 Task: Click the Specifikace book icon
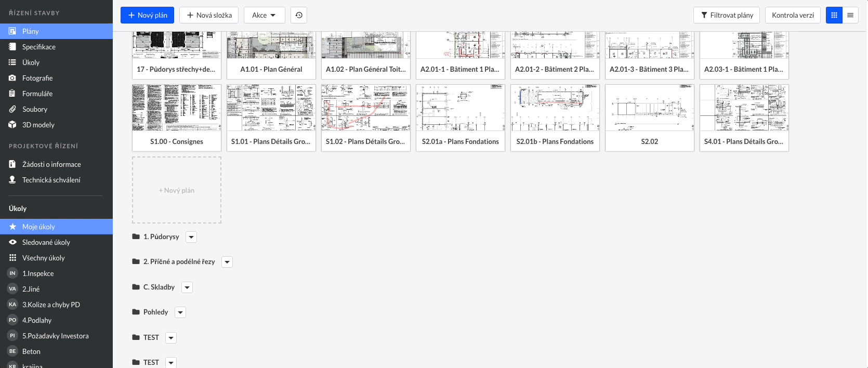tap(12, 47)
